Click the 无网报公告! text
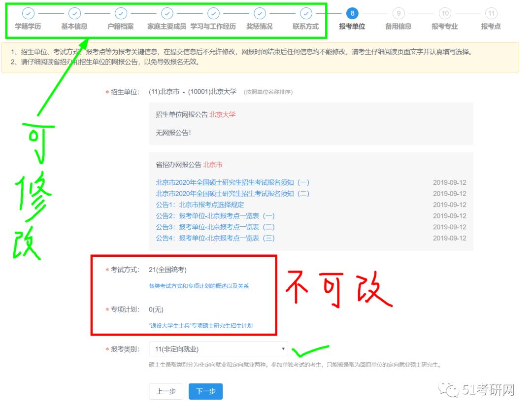Screen dimensions: 532x413 (x=173, y=133)
